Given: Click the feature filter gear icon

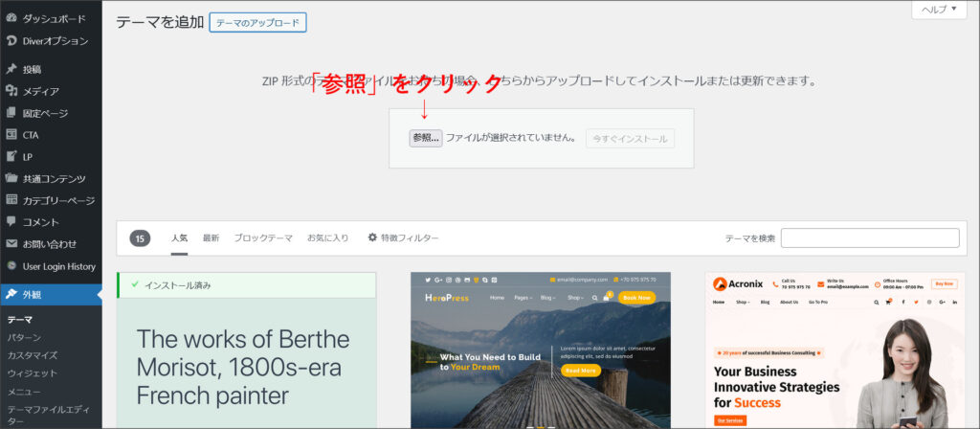Looking at the screenshot, I should click(372, 237).
